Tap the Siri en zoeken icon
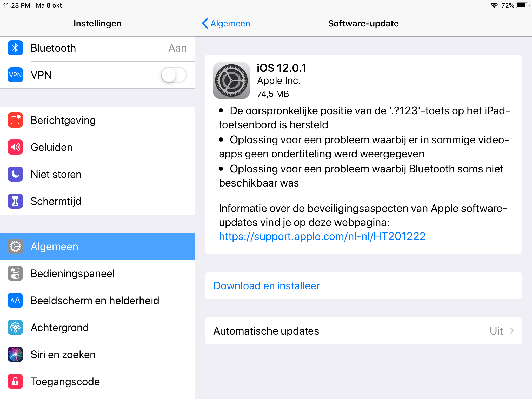532x399 pixels. pyautogui.click(x=15, y=355)
